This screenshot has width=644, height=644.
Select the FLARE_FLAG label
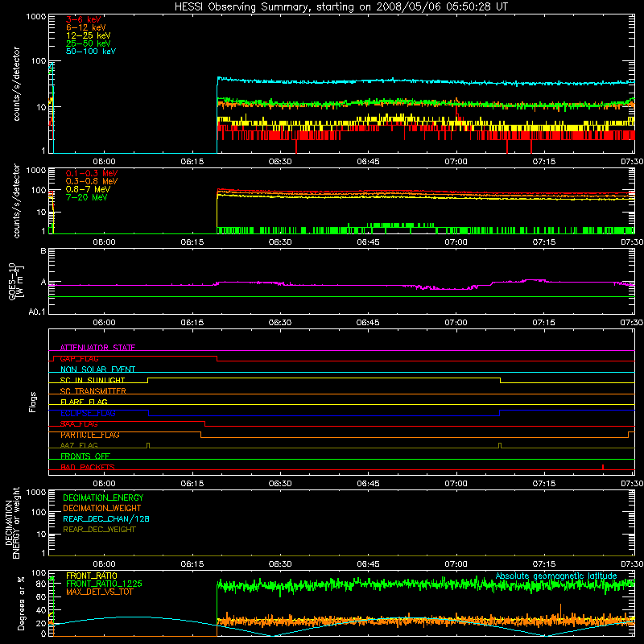84,402
